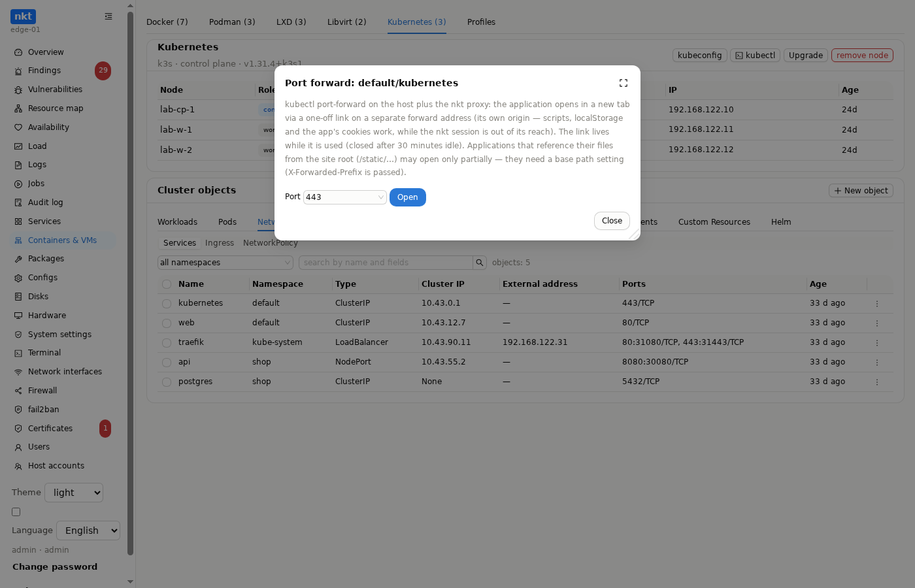Open the Theme dropdown set to light

[x=74, y=493]
